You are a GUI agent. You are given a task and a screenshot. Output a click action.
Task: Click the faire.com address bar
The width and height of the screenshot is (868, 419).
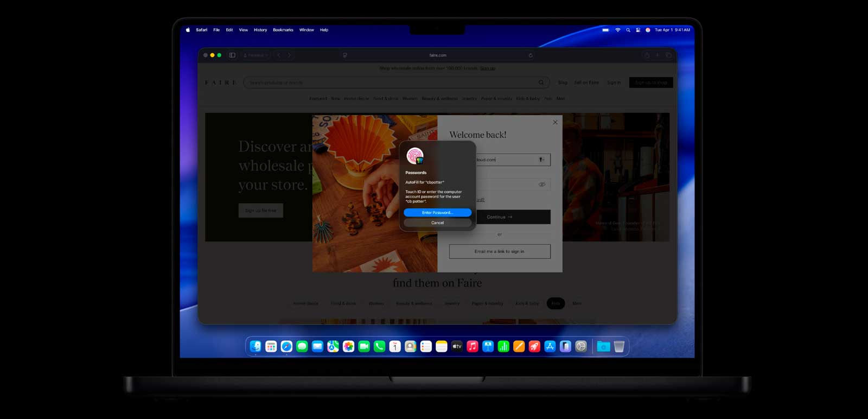(437, 55)
